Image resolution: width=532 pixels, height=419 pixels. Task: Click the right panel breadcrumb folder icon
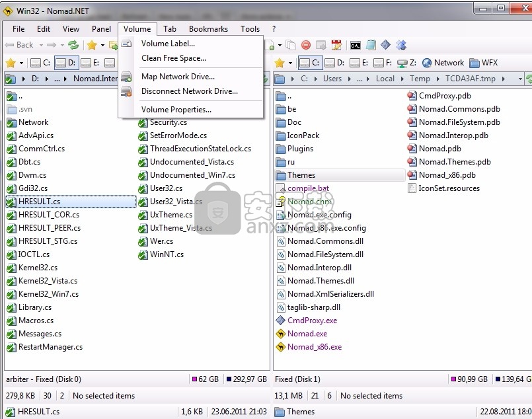click(280, 79)
